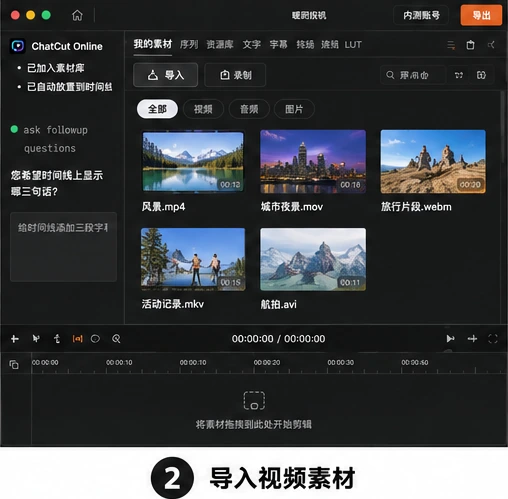The width and height of the screenshot is (508, 499).
Task: Click the circle marker icon in timeline toolbar
Action: (95, 339)
